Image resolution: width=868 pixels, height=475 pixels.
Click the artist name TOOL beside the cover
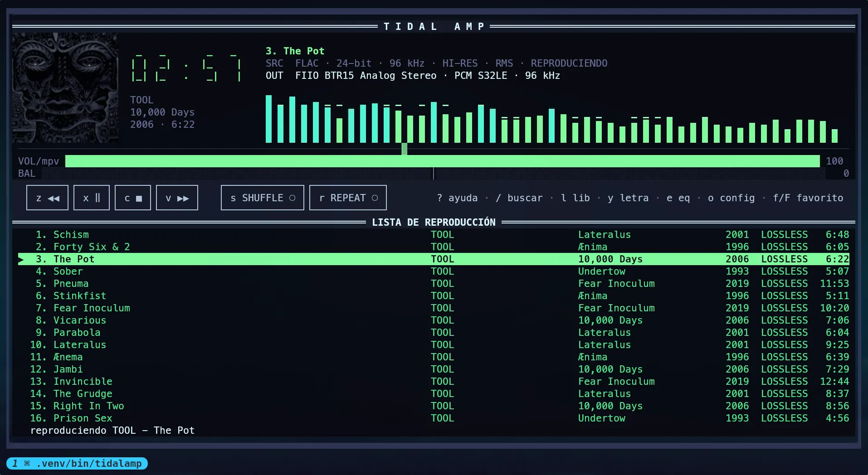[142, 100]
